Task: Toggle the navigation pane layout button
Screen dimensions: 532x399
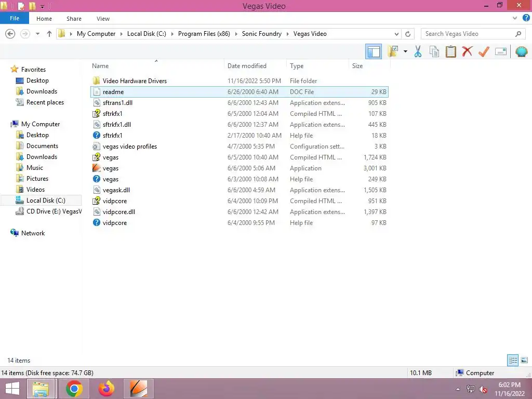Action: tap(374, 51)
